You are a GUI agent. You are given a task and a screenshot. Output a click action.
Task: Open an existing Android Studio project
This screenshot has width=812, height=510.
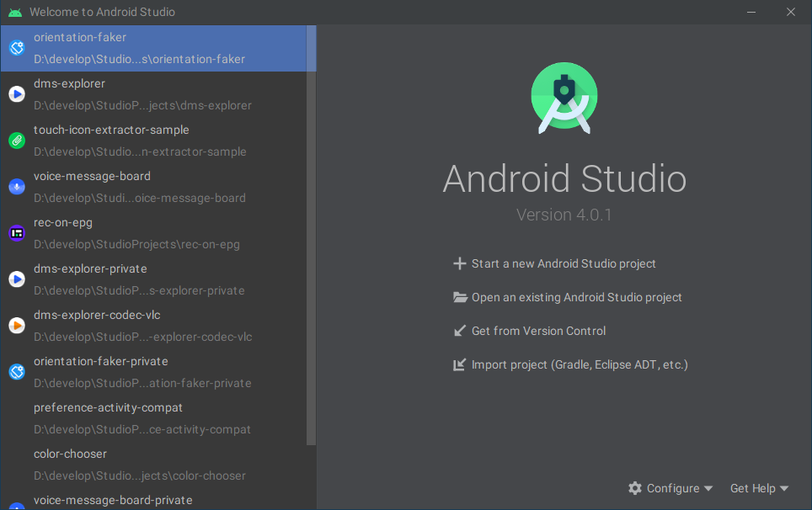tap(576, 297)
